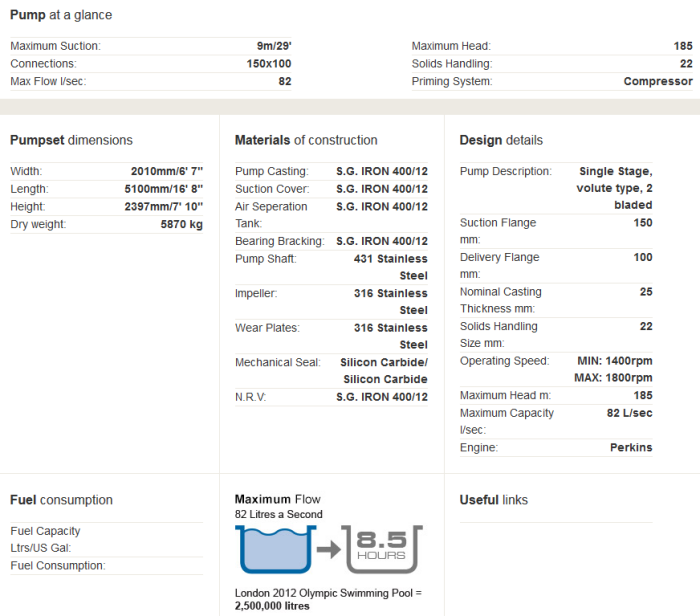Select the Maximum Flow heading
The image size is (700, 616).
[277, 499]
